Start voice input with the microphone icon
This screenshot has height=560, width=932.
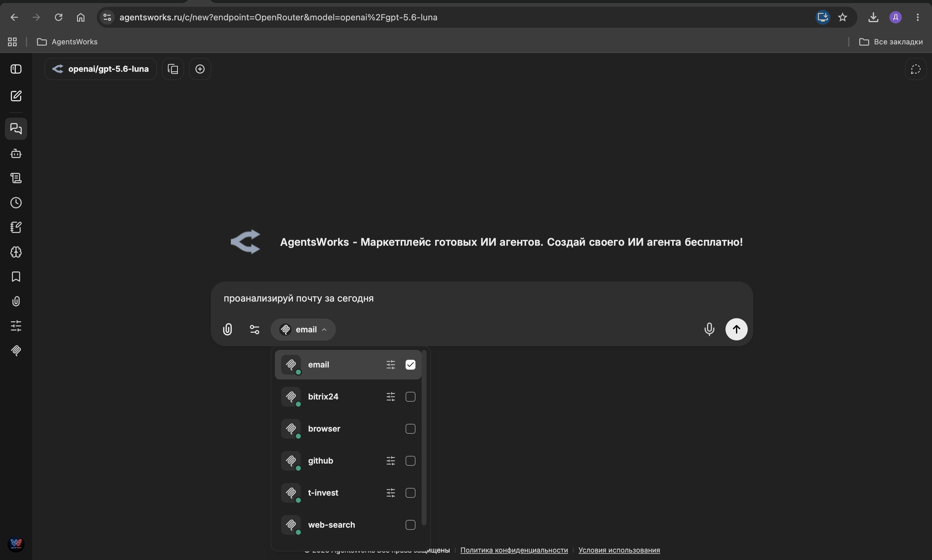(709, 329)
